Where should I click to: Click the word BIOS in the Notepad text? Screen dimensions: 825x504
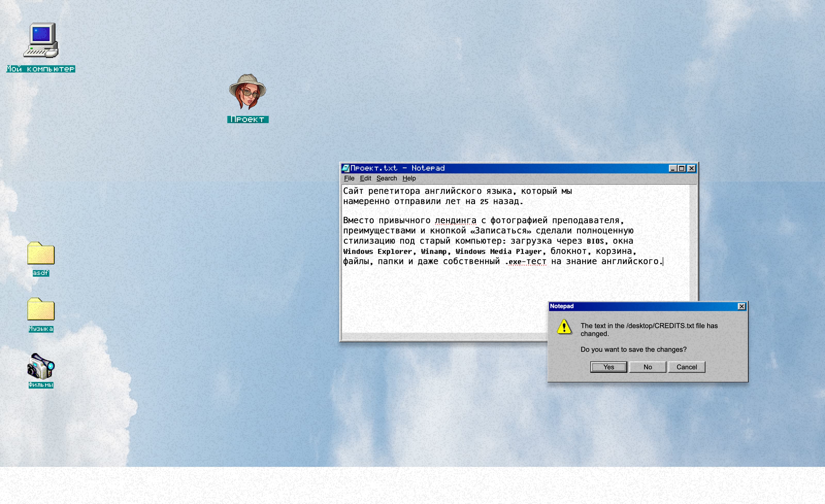pyautogui.click(x=595, y=241)
